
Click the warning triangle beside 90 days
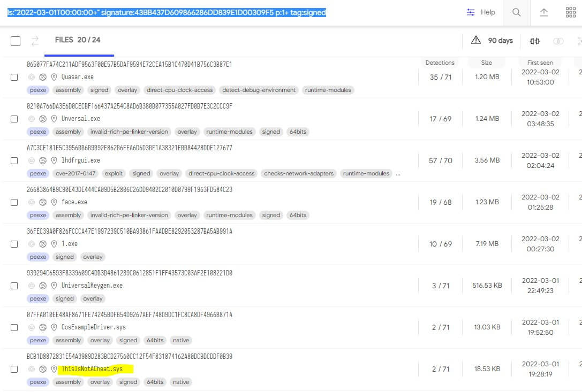pyautogui.click(x=476, y=41)
